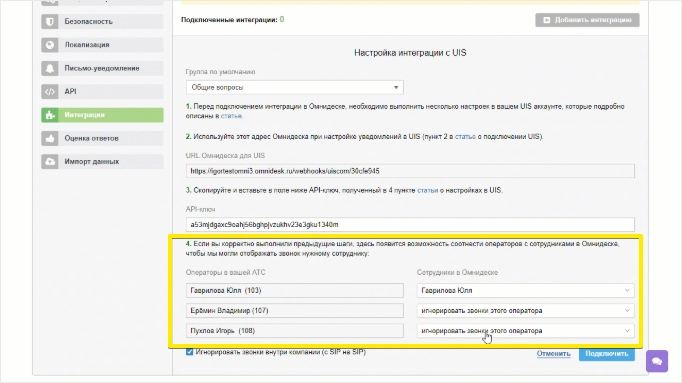Go to Письмо-уведомление settings

(102, 68)
